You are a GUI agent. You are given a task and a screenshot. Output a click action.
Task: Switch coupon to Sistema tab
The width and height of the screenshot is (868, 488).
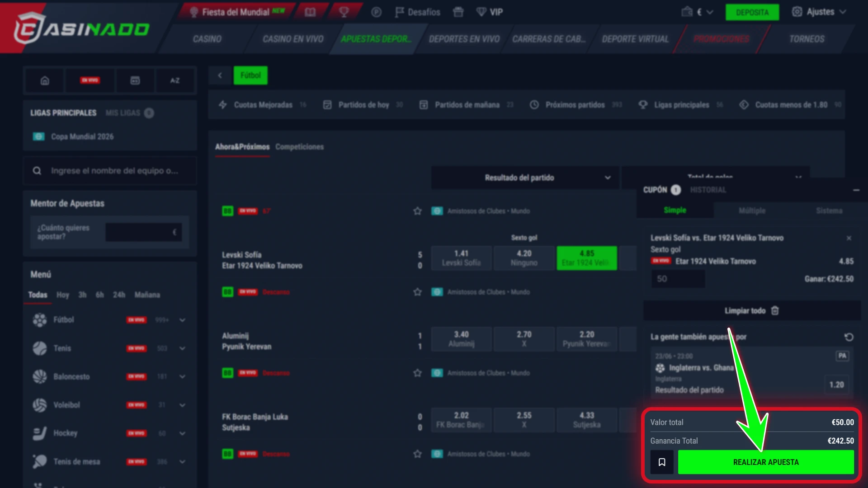coord(829,211)
